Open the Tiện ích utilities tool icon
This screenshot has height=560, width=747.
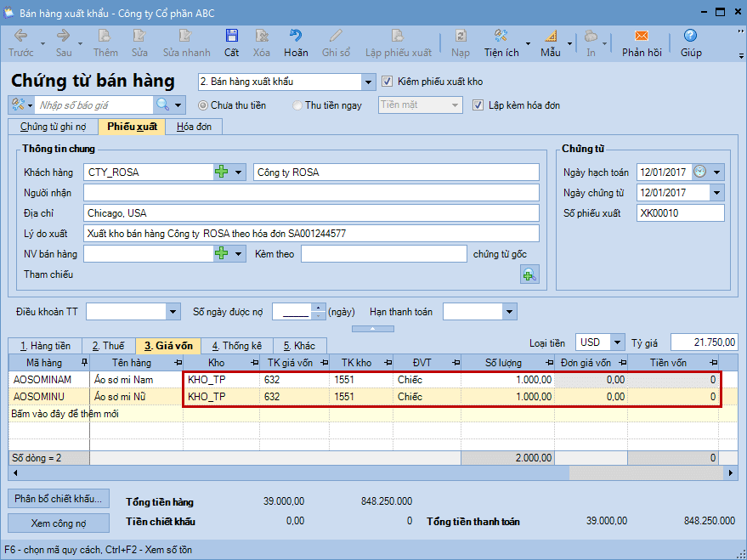coord(501,36)
